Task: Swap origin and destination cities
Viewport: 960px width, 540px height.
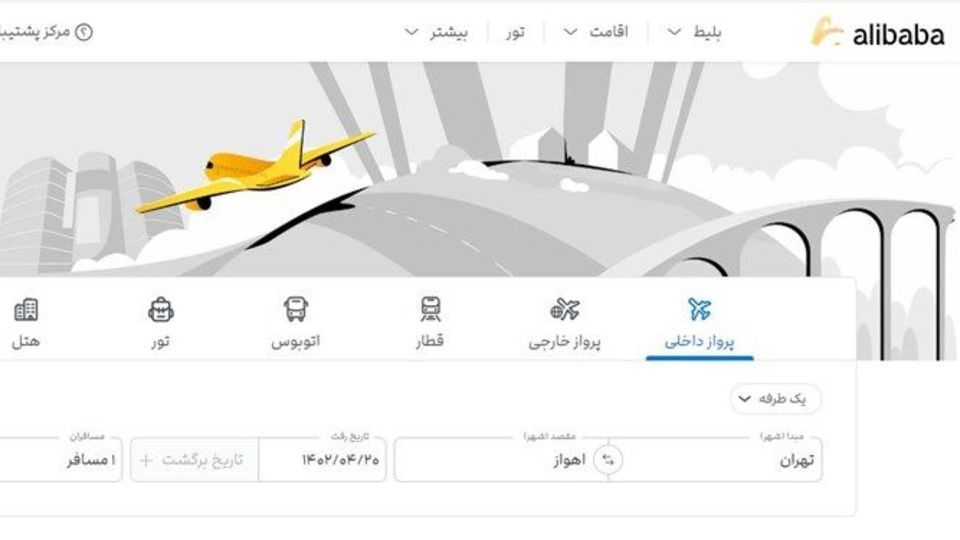Action: click(x=608, y=460)
